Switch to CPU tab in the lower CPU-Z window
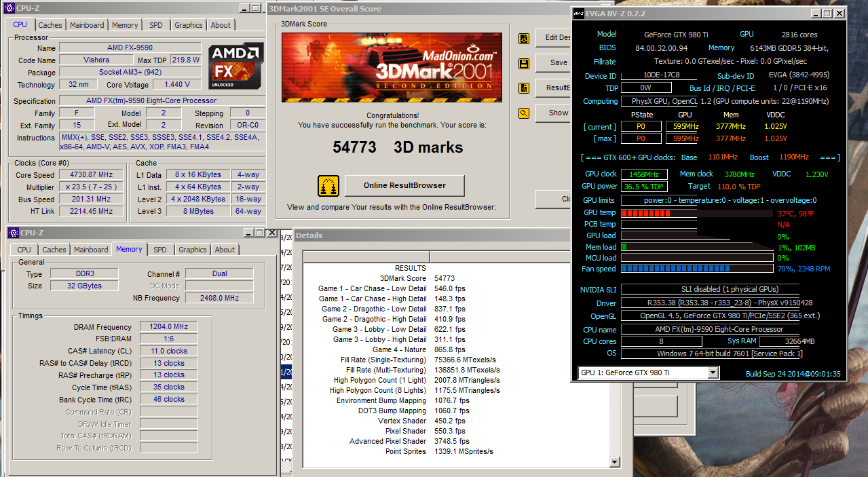868x477 pixels. [24, 250]
